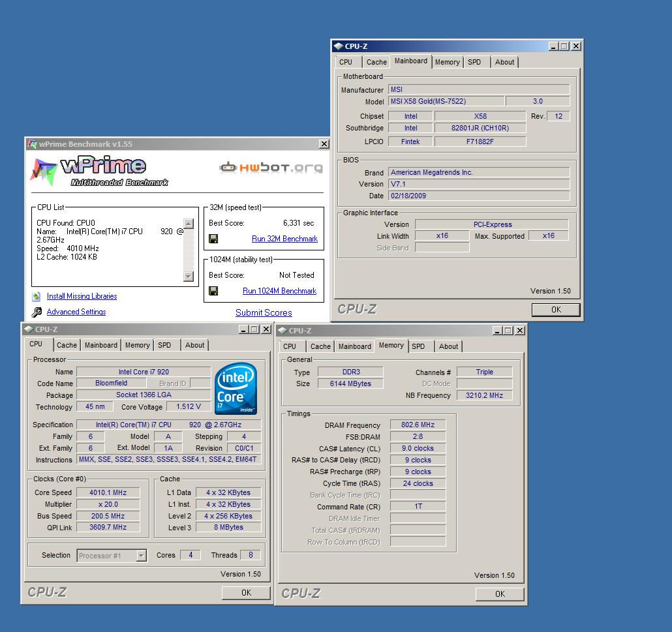Viewport: 672px width, 632px height.
Task: Click the CPU List scroll up arrow
Action: point(189,224)
